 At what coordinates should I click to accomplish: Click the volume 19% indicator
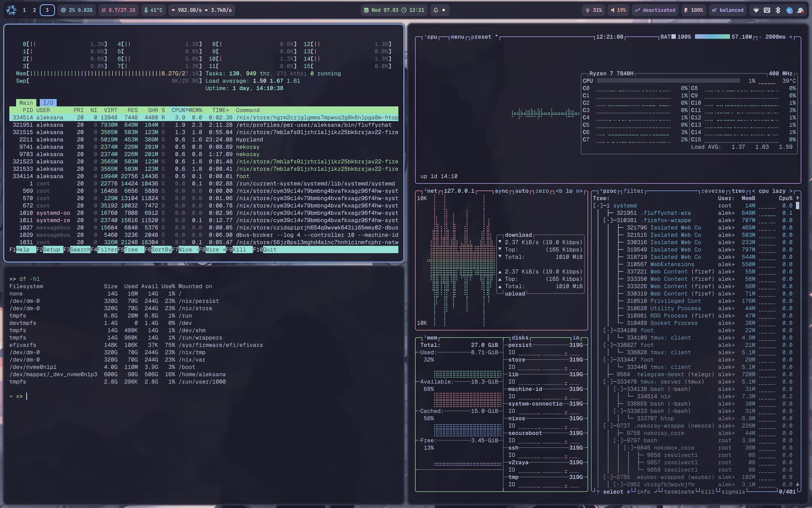click(618, 10)
